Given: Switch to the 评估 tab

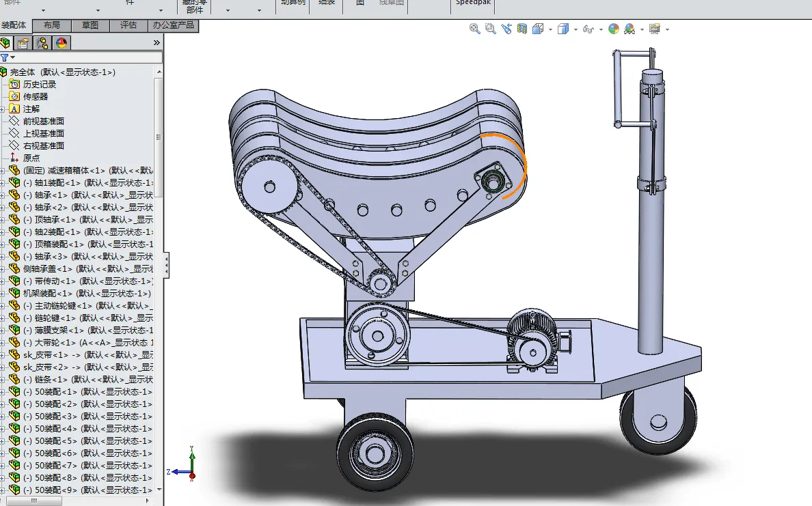Looking at the screenshot, I should click(x=128, y=25).
